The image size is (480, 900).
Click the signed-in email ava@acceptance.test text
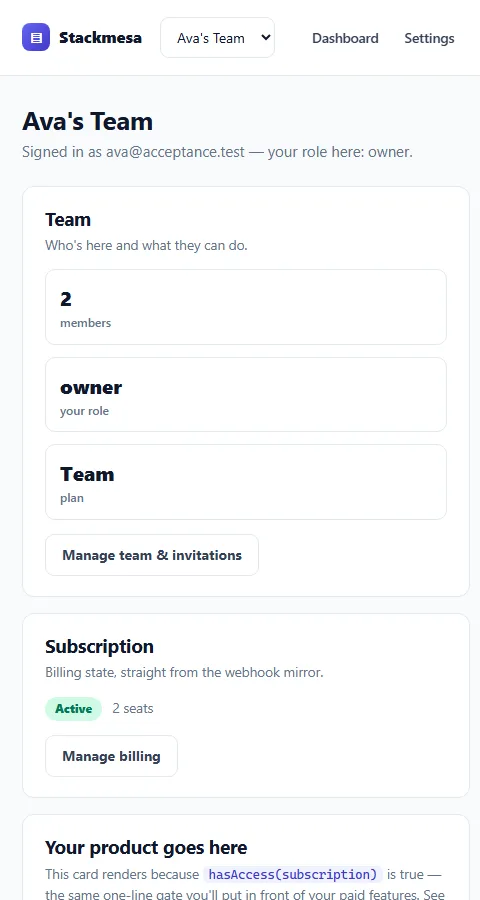(x=175, y=152)
